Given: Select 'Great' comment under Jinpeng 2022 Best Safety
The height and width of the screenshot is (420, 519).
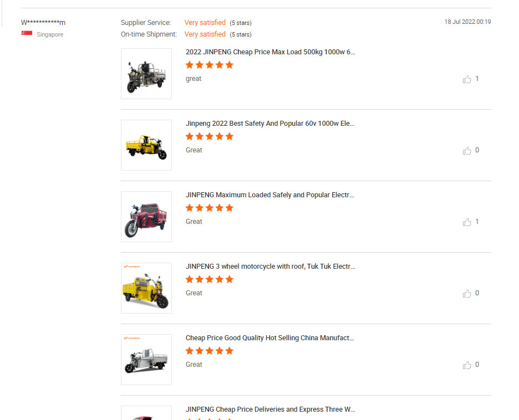Looking at the screenshot, I should (x=194, y=150).
